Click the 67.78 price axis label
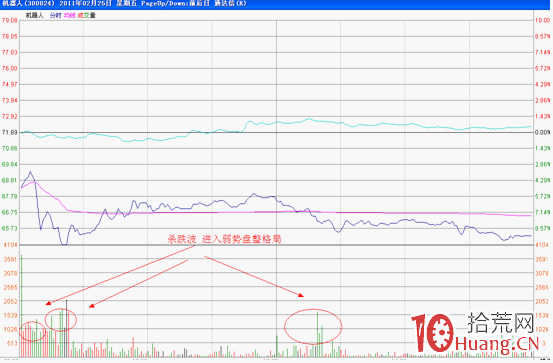Viewport: 553px width, 363px height. point(10,196)
